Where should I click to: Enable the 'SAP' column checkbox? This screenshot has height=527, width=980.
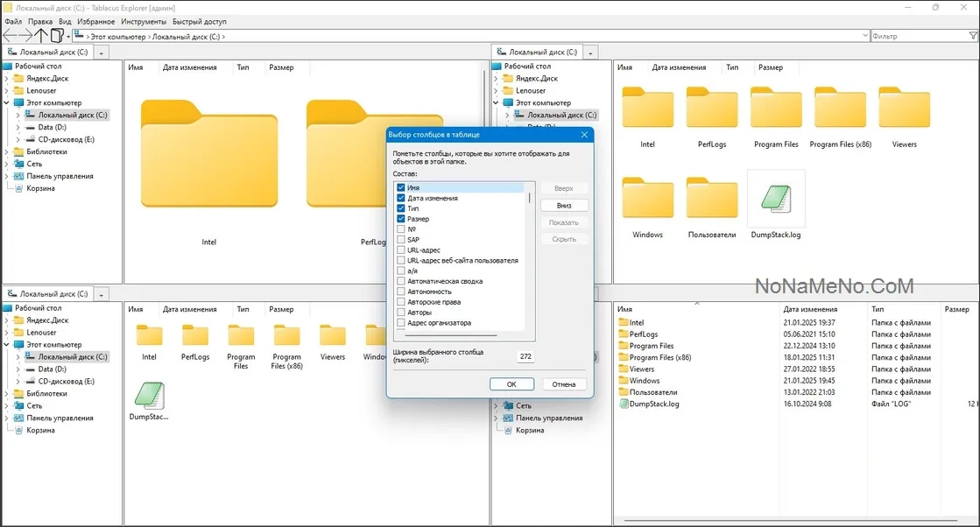tap(400, 240)
